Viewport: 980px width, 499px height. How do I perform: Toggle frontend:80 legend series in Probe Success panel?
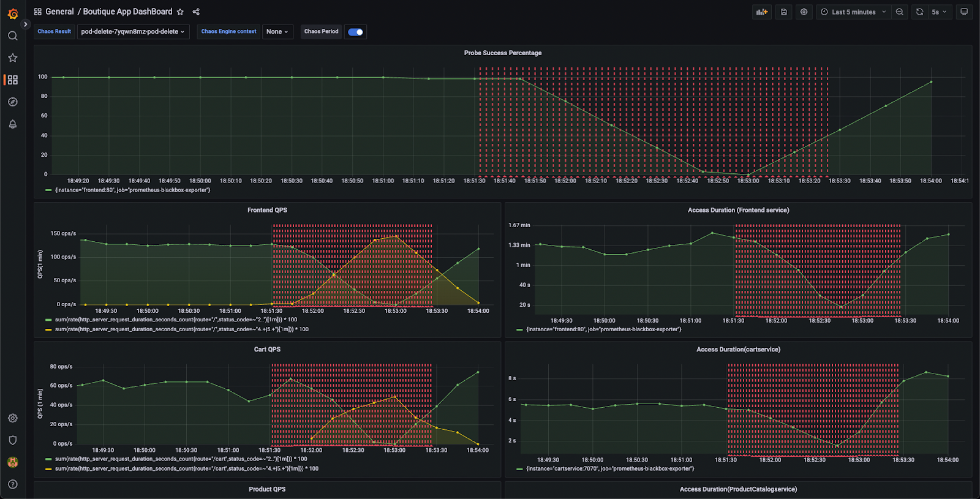click(132, 190)
